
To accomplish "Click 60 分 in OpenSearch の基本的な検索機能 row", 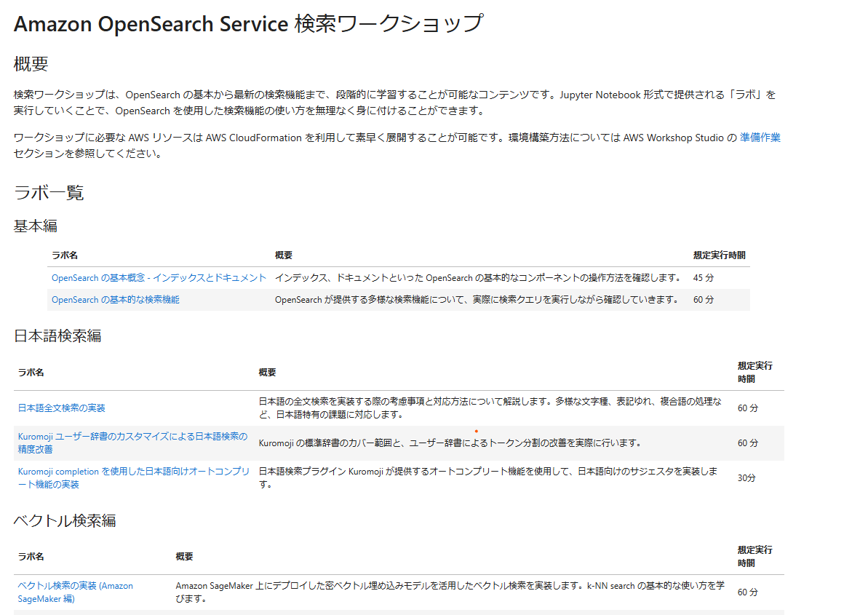I will 704,299.
